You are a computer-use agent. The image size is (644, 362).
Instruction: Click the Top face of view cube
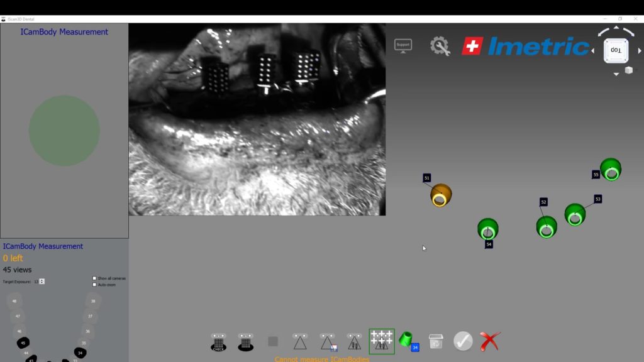tap(616, 50)
